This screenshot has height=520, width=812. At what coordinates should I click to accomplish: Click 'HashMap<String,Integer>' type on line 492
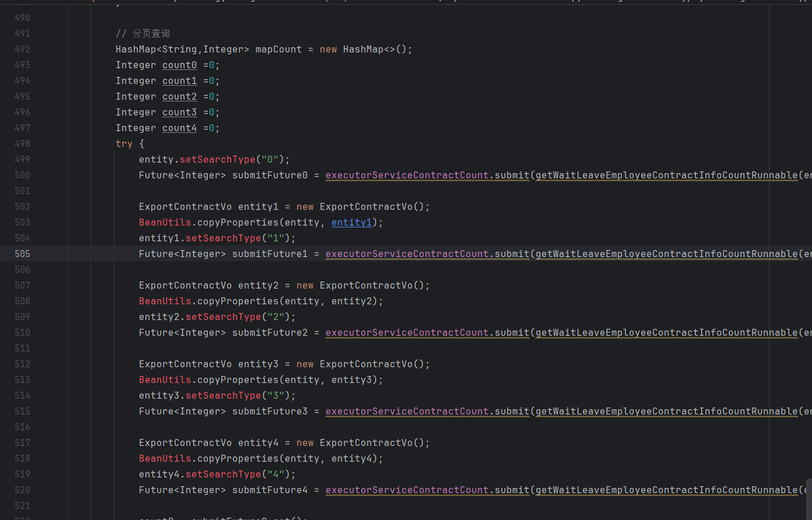click(183, 49)
